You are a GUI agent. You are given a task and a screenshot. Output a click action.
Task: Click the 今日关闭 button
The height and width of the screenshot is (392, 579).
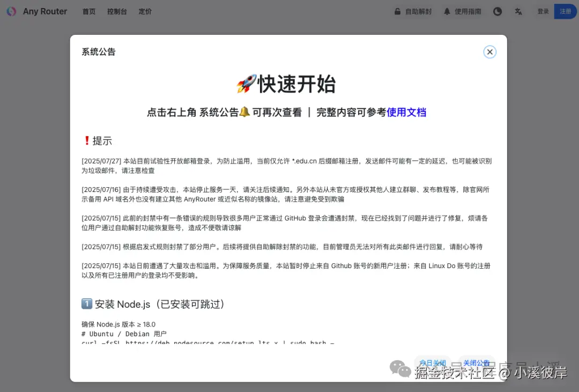(432, 362)
